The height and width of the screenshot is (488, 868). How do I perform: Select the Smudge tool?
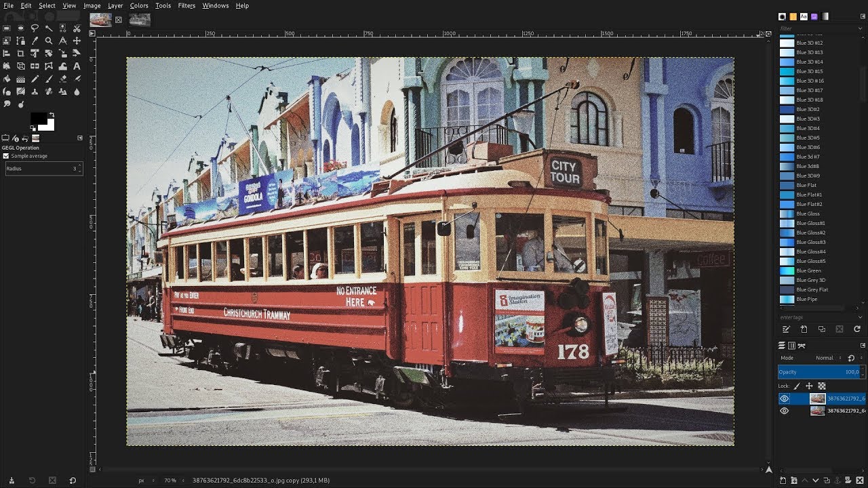click(6, 104)
